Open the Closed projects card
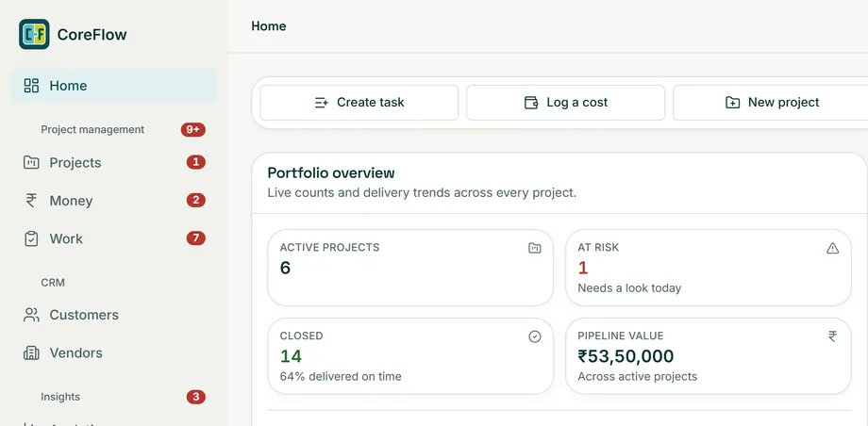 (410, 356)
